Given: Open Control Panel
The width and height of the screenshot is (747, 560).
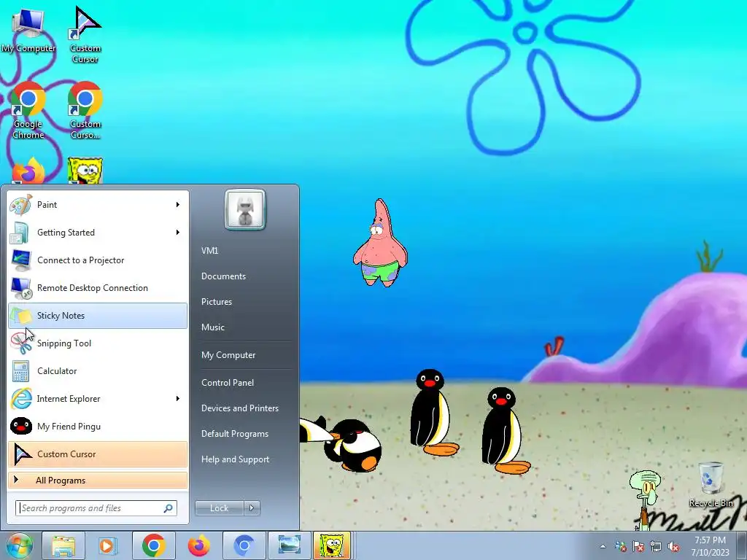Looking at the screenshot, I should point(228,383).
